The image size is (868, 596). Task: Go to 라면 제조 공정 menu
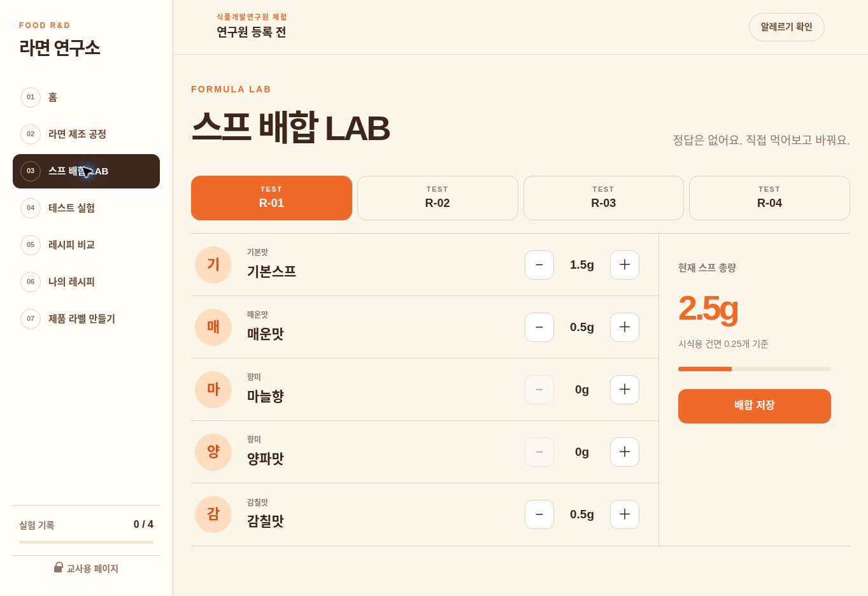pyautogui.click(x=86, y=134)
